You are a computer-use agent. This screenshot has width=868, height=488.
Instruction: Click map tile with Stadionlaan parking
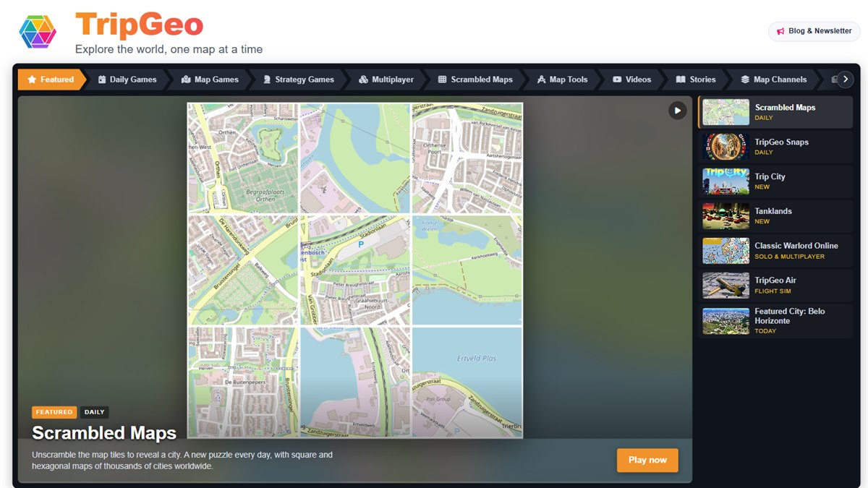point(355,270)
